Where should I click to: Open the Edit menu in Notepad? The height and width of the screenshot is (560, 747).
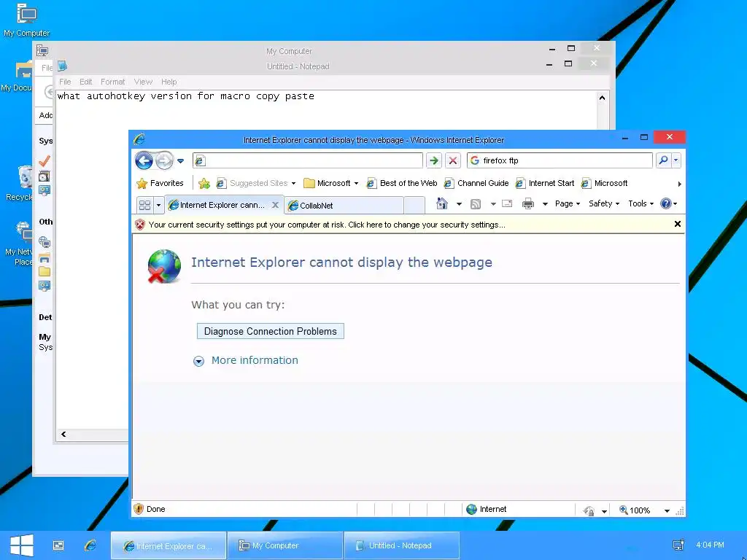pyautogui.click(x=86, y=82)
